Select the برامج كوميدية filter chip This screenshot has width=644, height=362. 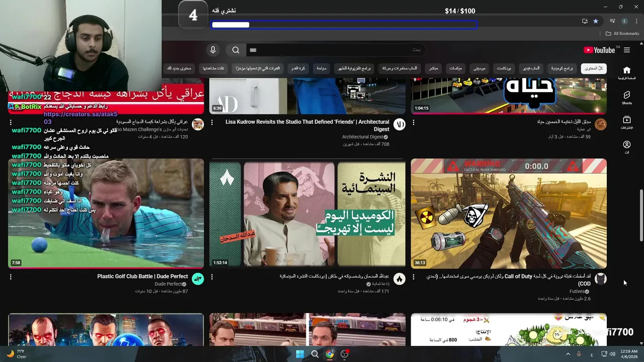click(x=562, y=68)
